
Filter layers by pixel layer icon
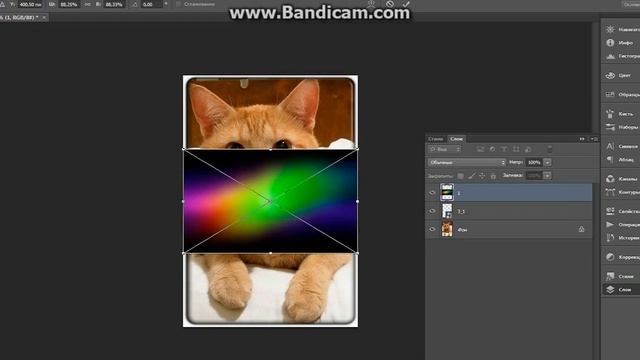(x=480, y=149)
